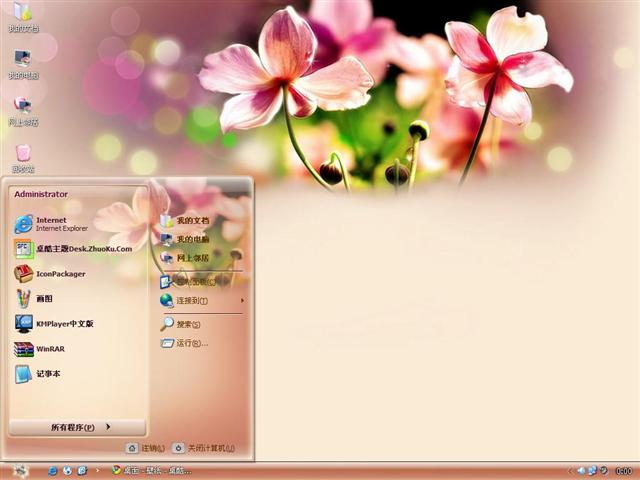Click the network connection tray icon
The width and height of the screenshot is (640, 480).
(x=592, y=471)
